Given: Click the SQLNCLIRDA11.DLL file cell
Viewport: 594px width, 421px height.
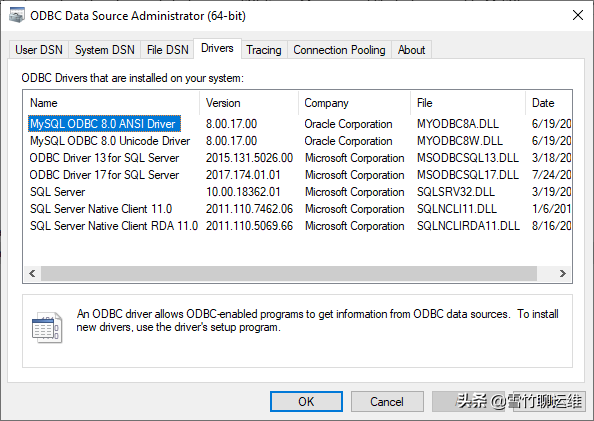Looking at the screenshot, I should pyautogui.click(x=468, y=226).
